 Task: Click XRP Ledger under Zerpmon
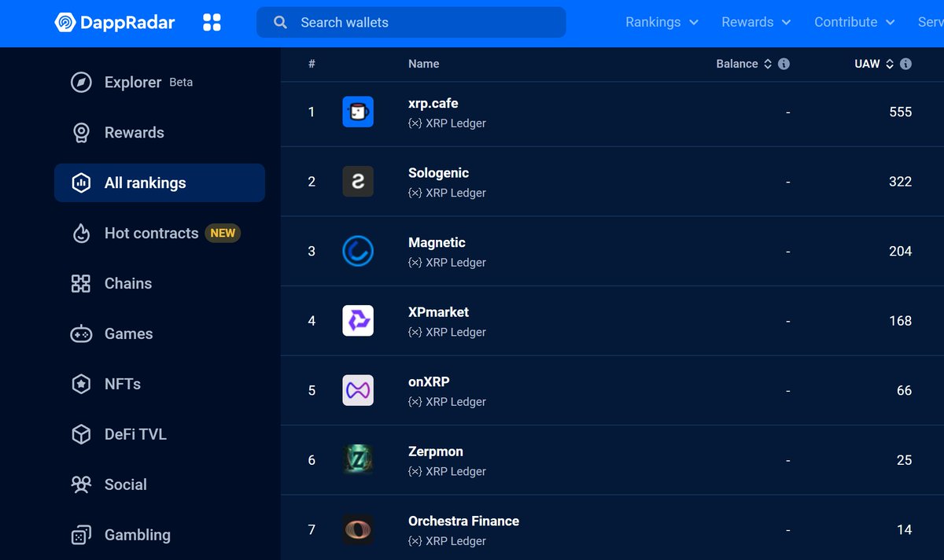coord(447,471)
